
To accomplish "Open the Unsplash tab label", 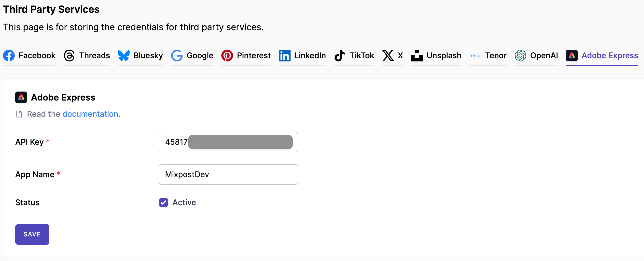I will (x=444, y=55).
